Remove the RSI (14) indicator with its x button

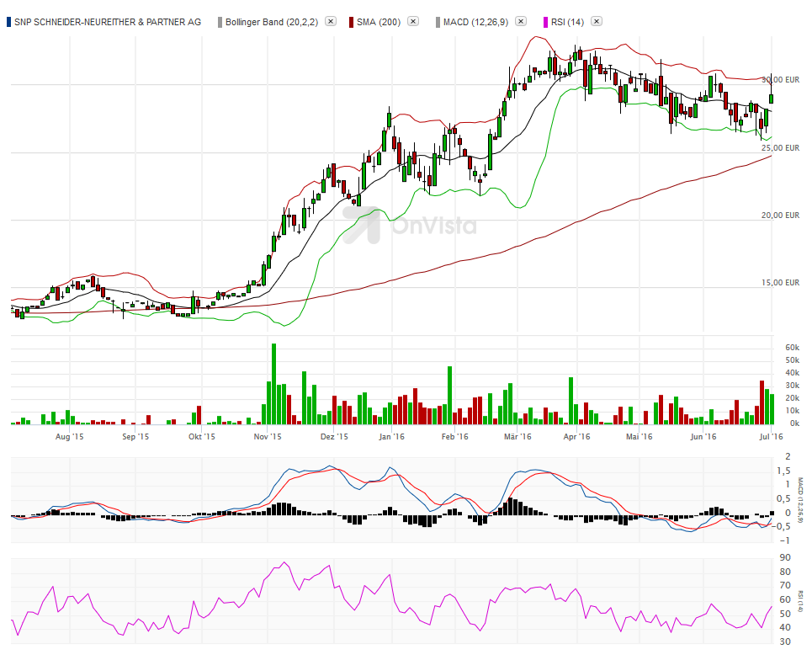tap(597, 21)
